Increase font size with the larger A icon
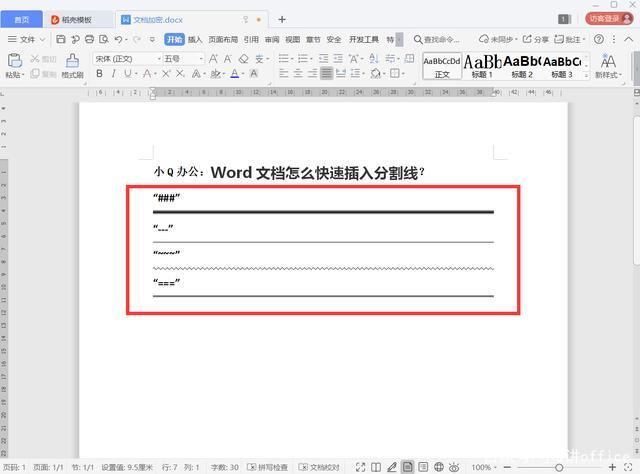Screen dimensions: 640x474 (213, 59)
